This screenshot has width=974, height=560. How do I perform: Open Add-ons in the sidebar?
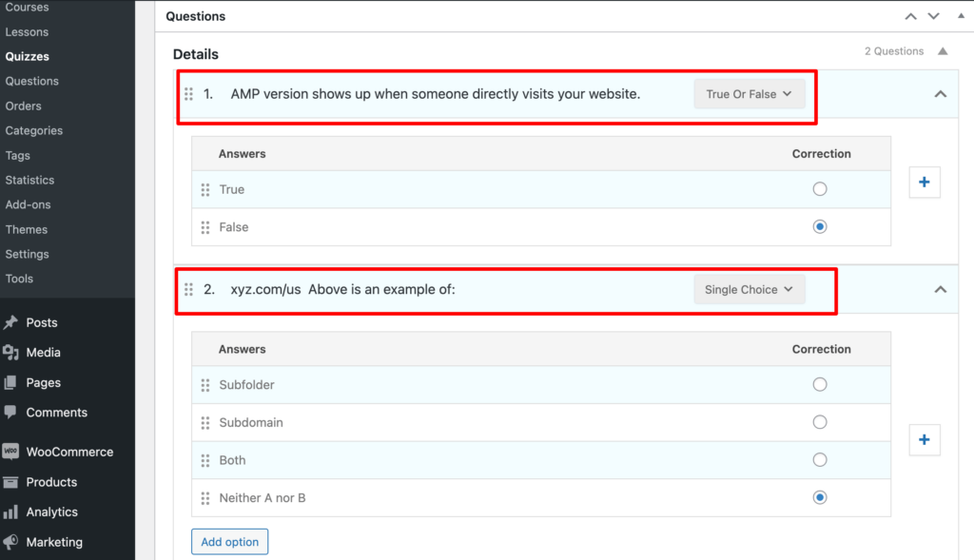coord(28,204)
